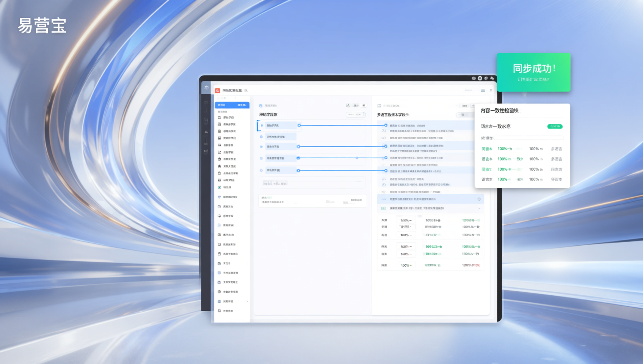Click the green badge in the consistency check panel
Screen dimensions: 643x364
[x=555, y=127]
